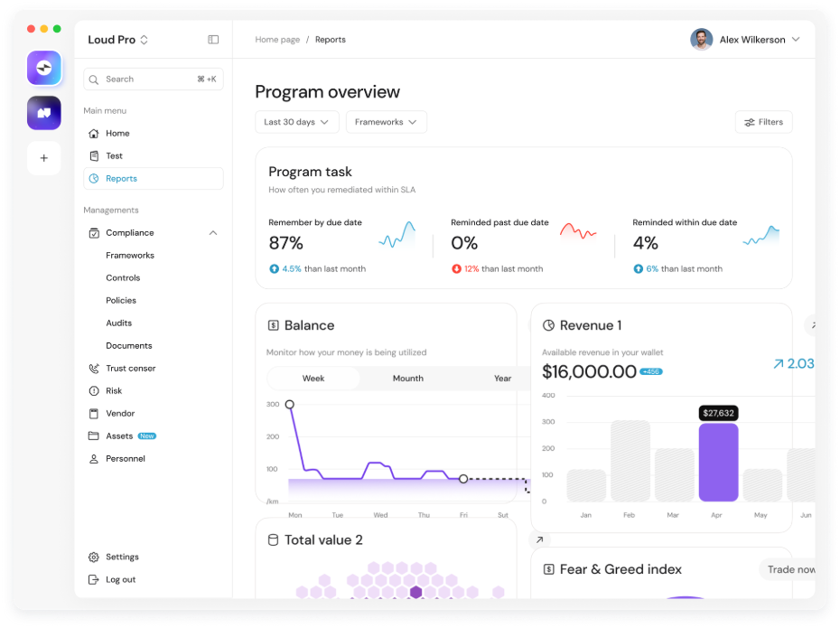This screenshot has width=840, height=628.
Task: Switch balance chart to Year view
Action: 502,379
